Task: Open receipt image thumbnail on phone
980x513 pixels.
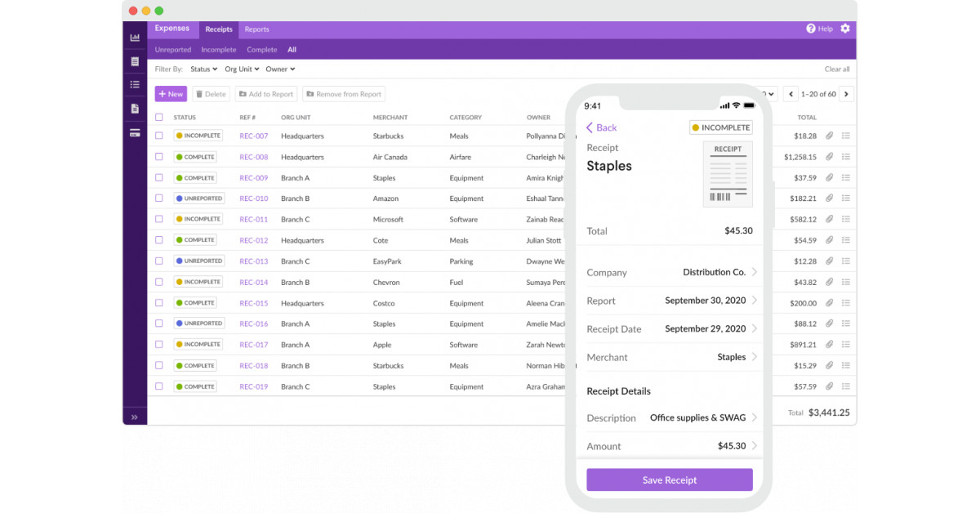Action: point(728,174)
